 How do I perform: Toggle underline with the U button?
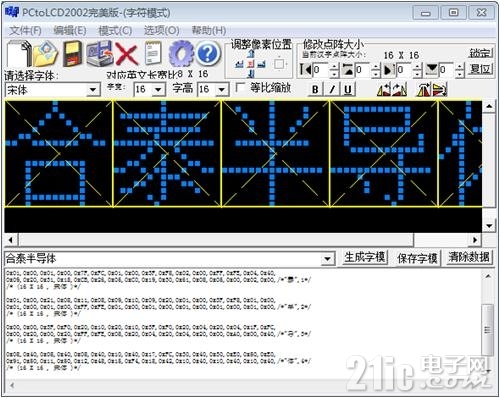click(348, 89)
